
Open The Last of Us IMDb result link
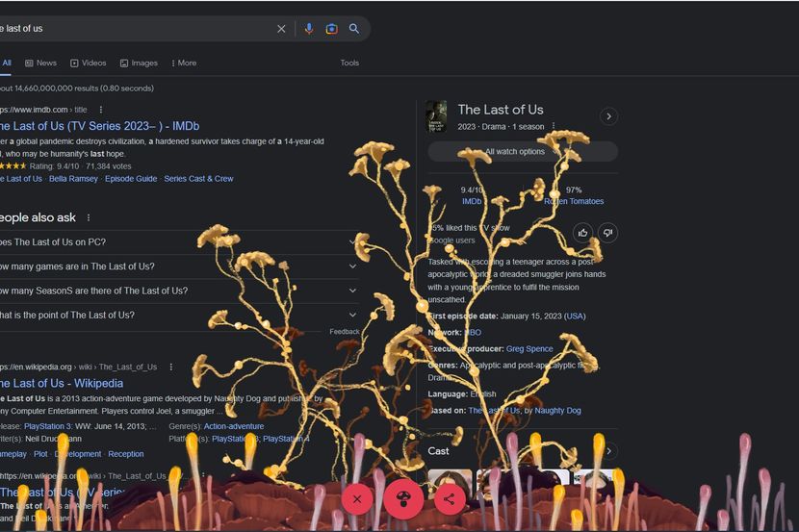click(x=99, y=126)
